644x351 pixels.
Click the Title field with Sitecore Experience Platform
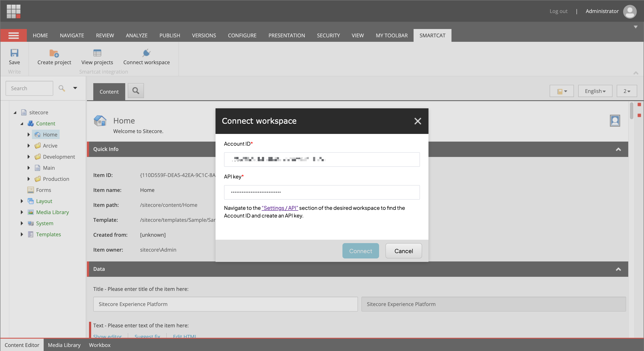tap(225, 304)
